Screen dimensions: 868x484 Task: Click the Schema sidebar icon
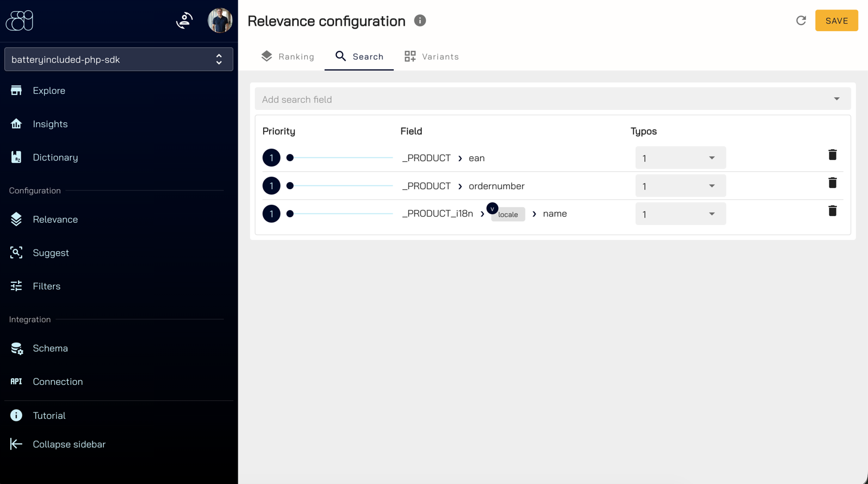click(17, 349)
